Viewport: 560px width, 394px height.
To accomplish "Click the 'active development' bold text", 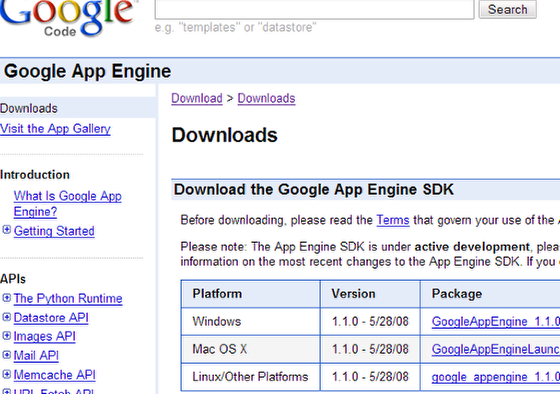I will [472, 247].
